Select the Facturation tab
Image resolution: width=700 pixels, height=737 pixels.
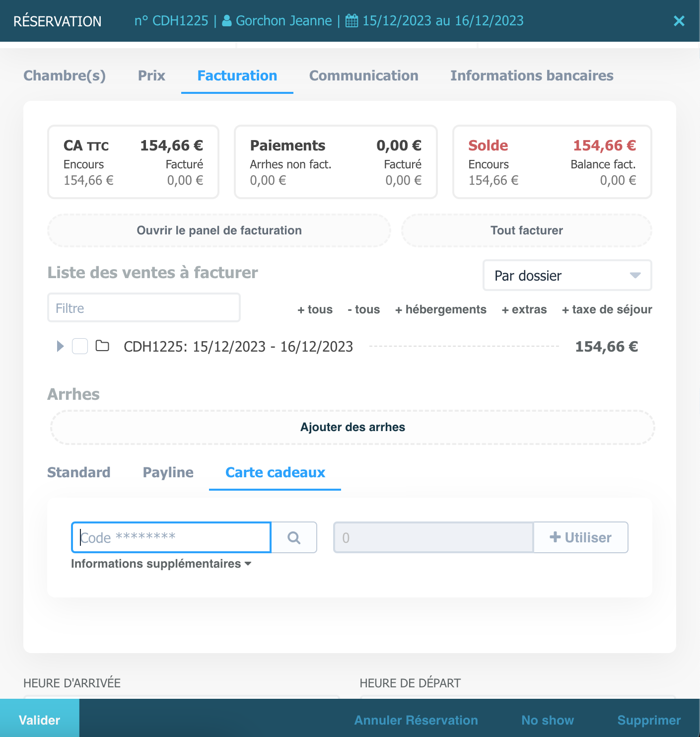pos(237,75)
